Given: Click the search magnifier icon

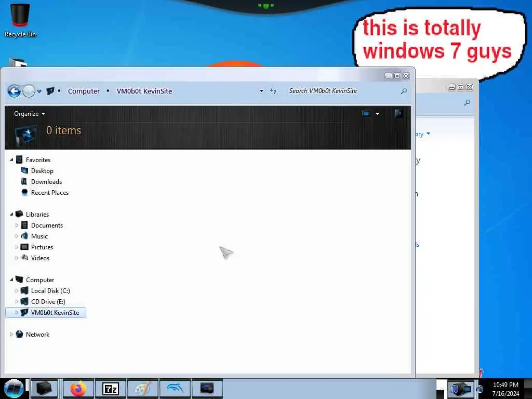Looking at the screenshot, I should click(404, 91).
